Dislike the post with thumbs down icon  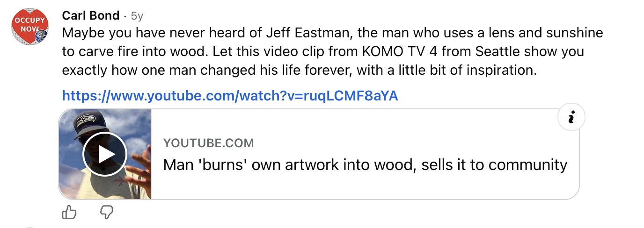coord(107,213)
